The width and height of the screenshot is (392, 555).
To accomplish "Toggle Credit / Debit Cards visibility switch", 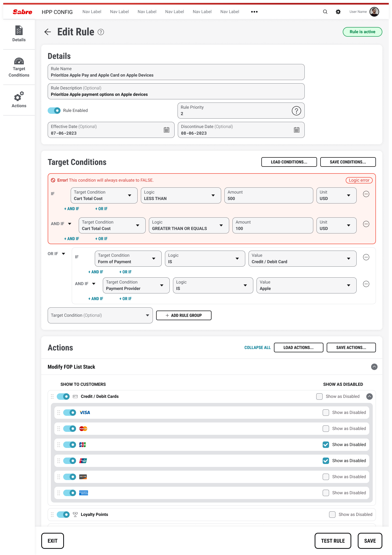I will (x=63, y=397).
